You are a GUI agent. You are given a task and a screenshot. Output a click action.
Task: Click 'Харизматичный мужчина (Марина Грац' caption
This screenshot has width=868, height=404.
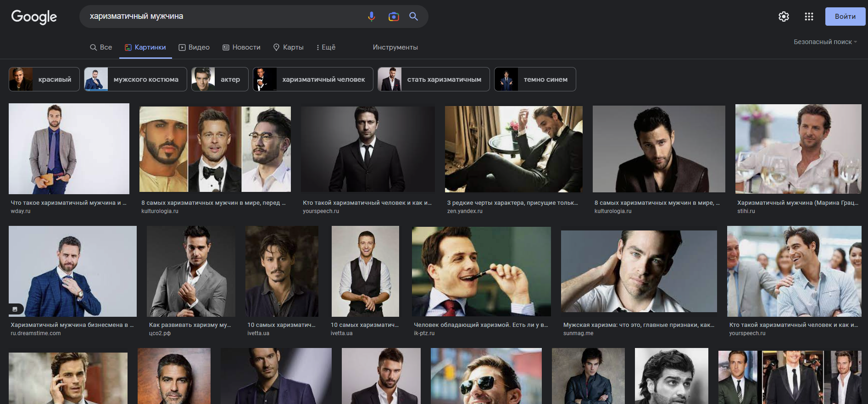798,202
